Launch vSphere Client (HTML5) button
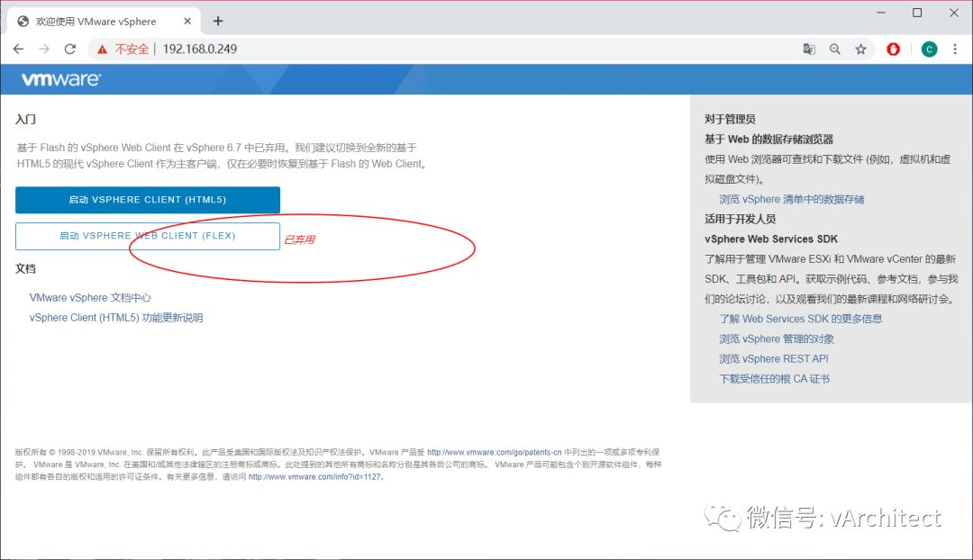 click(148, 200)
